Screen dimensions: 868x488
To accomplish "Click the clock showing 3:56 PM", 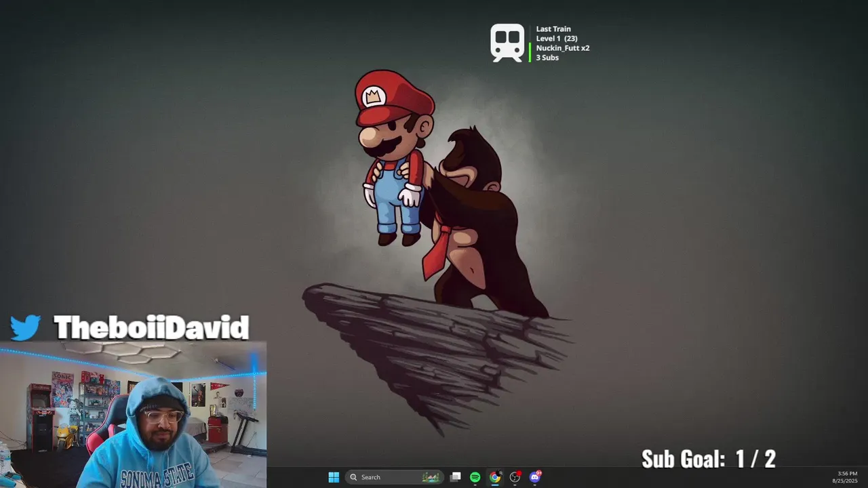I will tap(847, 473).
